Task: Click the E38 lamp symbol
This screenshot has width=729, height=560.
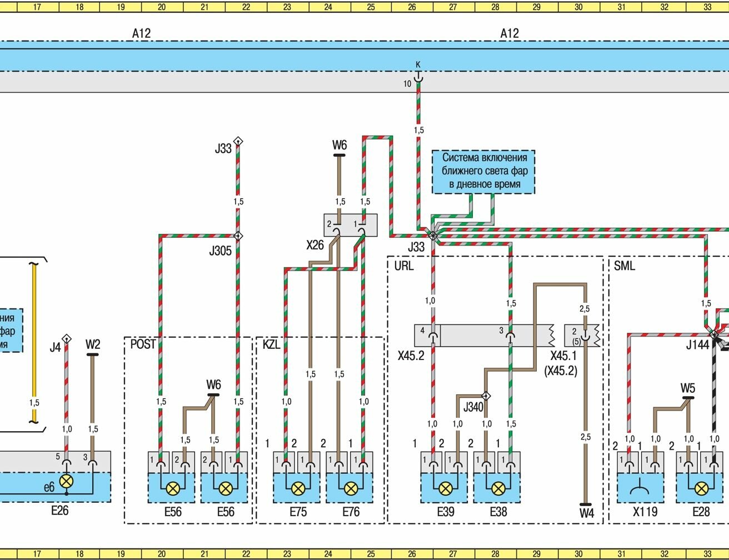Action: (498, 488)
